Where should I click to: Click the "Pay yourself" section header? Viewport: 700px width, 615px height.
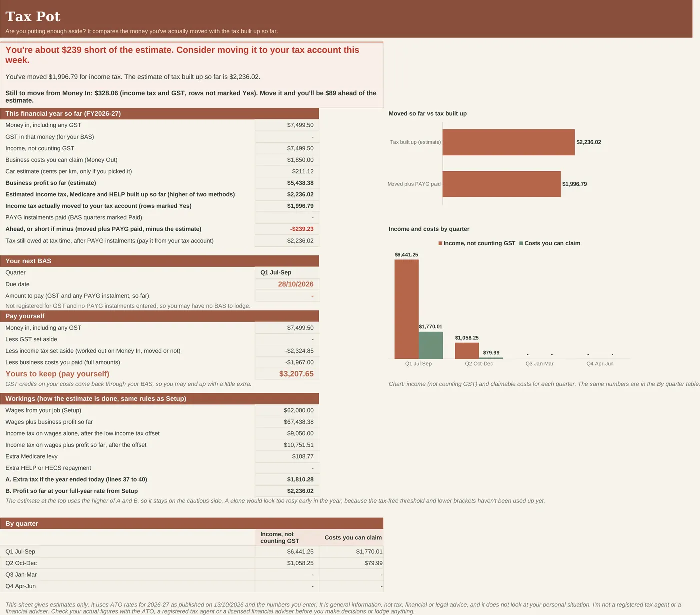(x=159, y=316)
